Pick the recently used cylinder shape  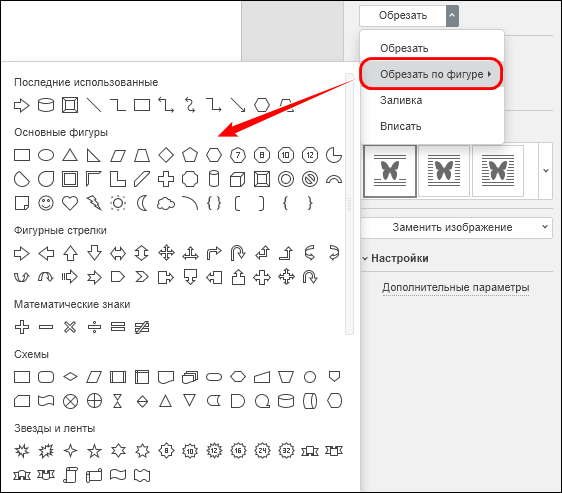point(46,105)
